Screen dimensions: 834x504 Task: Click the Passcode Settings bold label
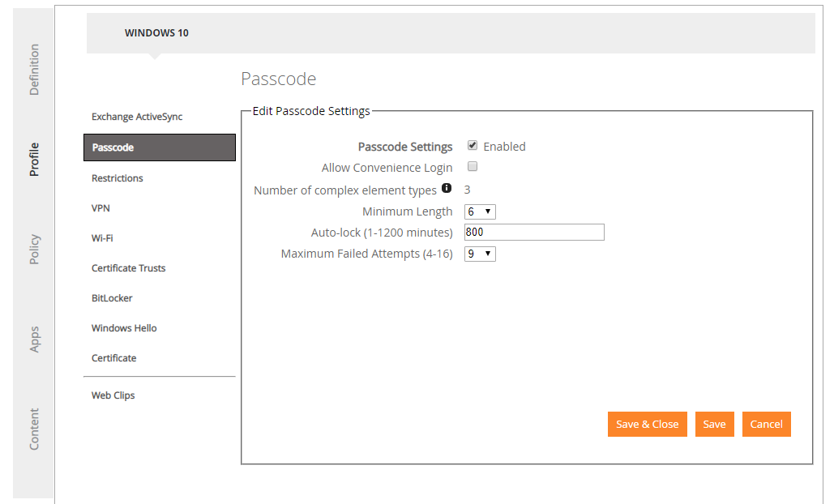[x=404, y=147]
